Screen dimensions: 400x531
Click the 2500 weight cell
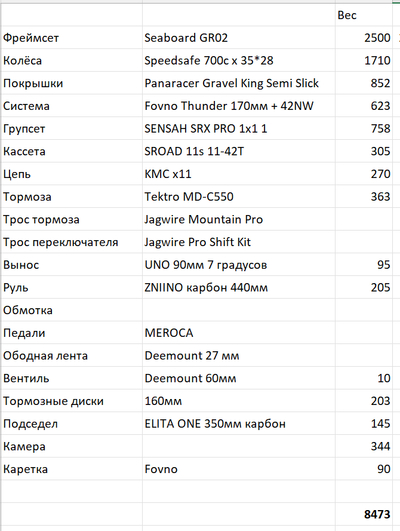click(x=364, y=38)
